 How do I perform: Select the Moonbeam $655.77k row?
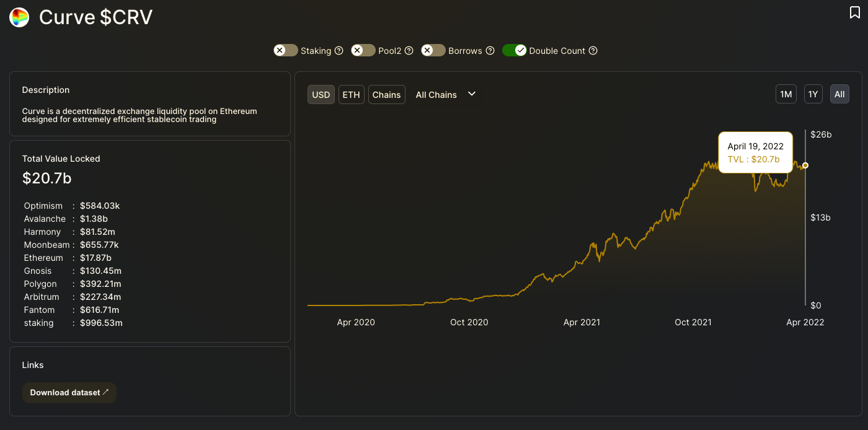71,245
